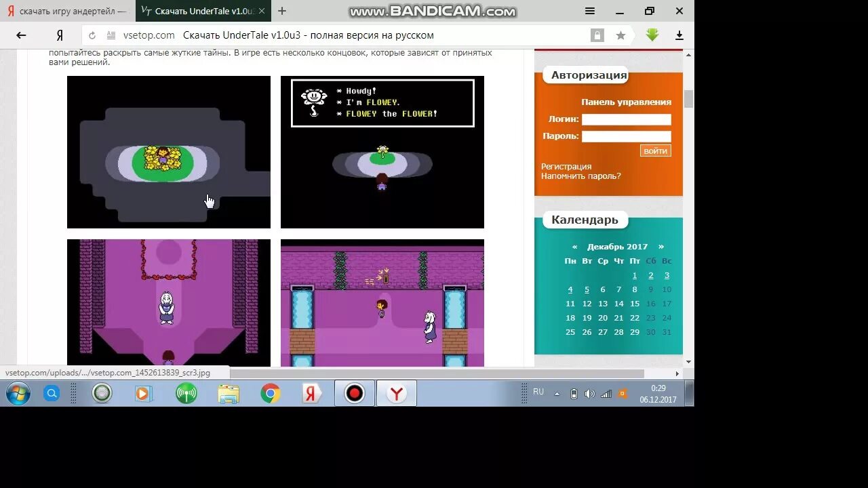Click the 'Напомнить пароль?' link
Screen dimensions: 868x488
point(581,176)
